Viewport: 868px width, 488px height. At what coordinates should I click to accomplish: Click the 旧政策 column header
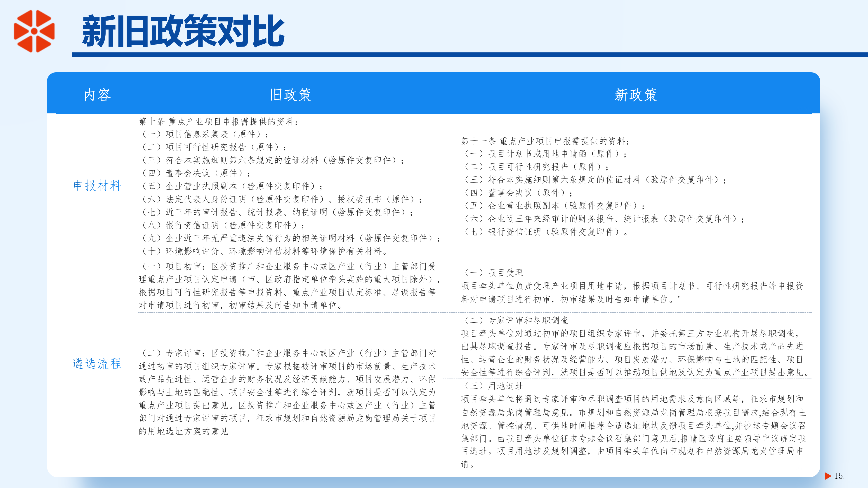[x=290, y=95]
